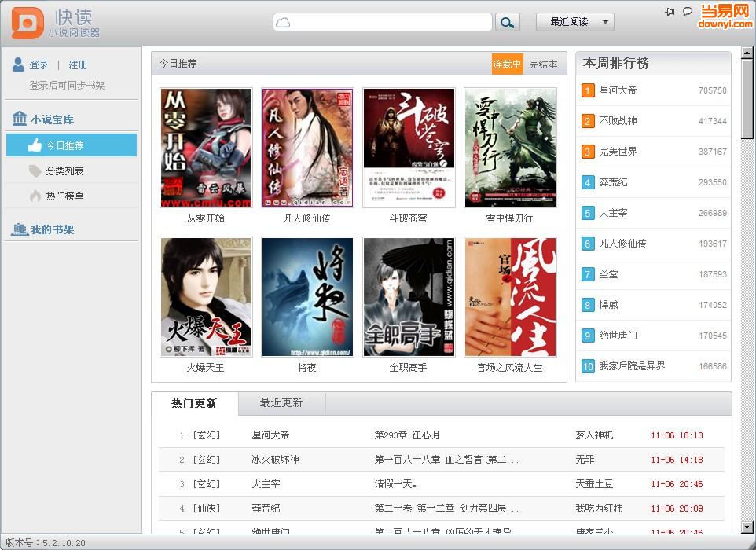The image size is (756, 550).
Task: Click the vertical scrollbar down arrow
Action: 747,526
